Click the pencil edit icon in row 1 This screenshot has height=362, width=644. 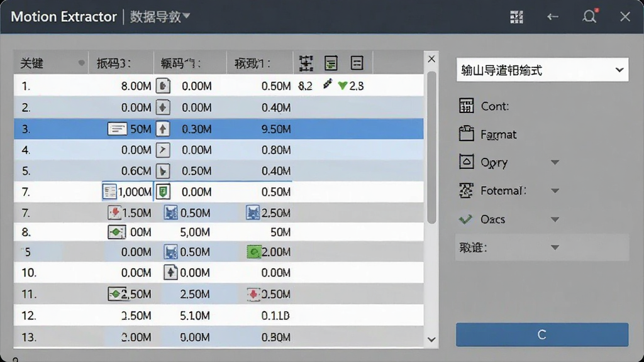327,84
